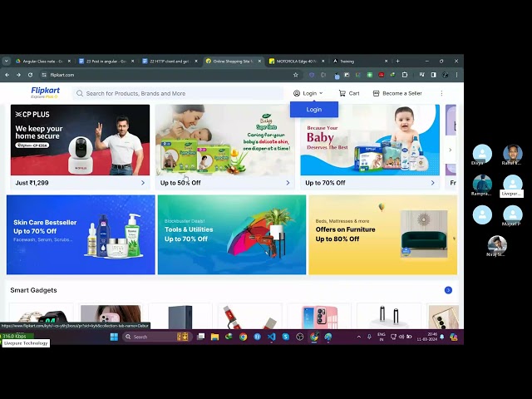Viewport: 532px width, 399px height.
Task: Switch to the Training tab
Action: pos(358,62)
